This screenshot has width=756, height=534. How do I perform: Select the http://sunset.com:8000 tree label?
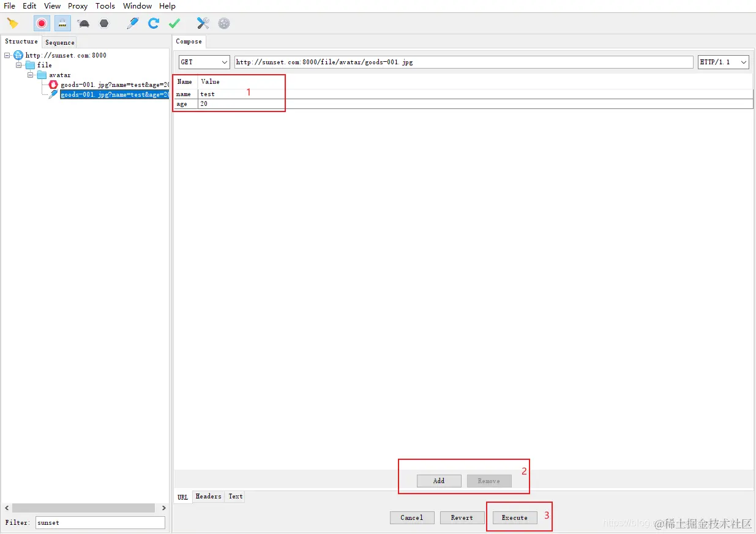click(x=66, y=55)
